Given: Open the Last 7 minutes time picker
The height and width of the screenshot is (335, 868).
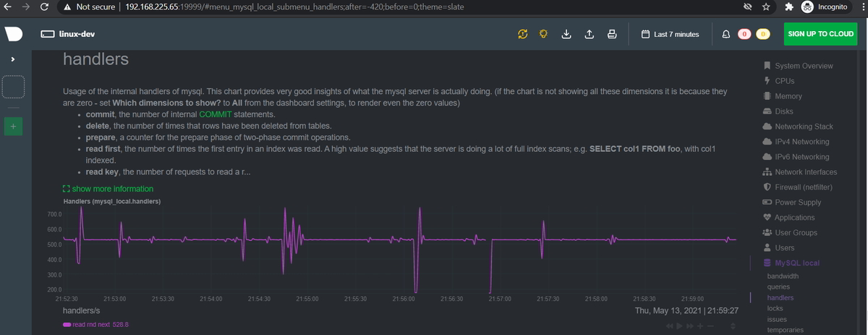Looking at the screenshot, I should point(671,34).
